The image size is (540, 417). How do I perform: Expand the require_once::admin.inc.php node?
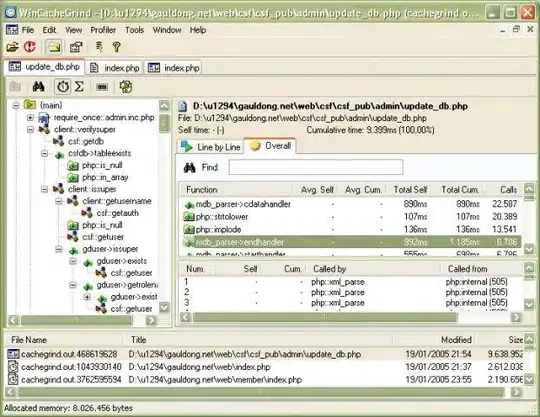point(30,118)
